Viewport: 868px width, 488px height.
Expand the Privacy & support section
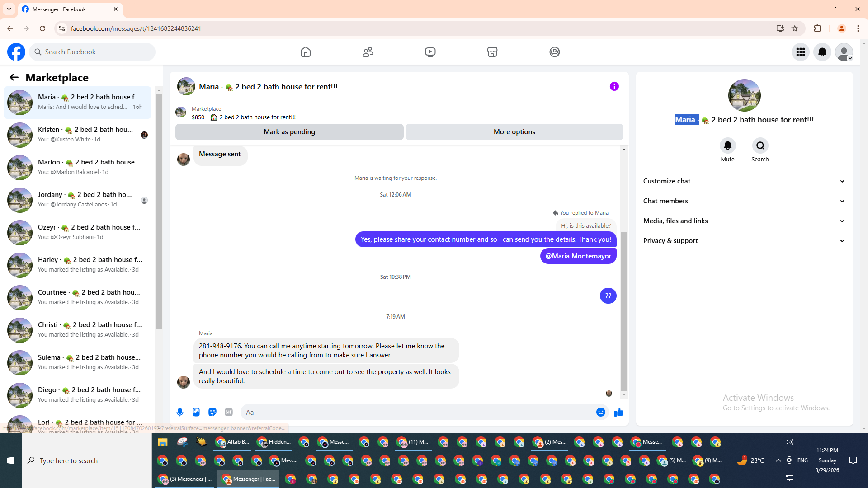point(744,241)
